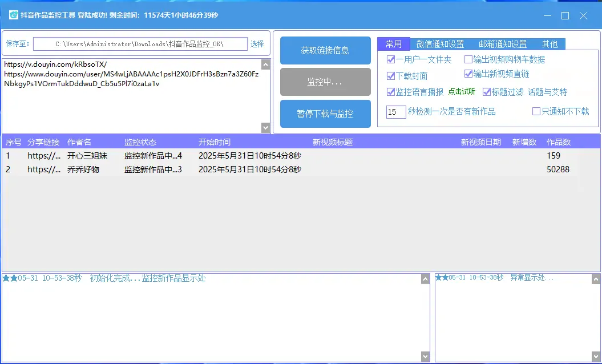Click the 获取链接信息 button
Image resolution: width=602 pixels, height=364 pixels.
point(325,50)
